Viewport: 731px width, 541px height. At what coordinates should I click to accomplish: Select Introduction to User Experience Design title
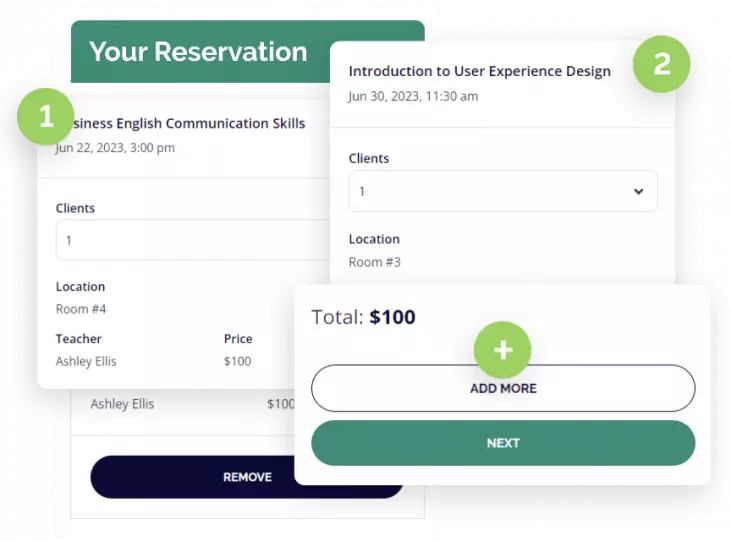479,72
